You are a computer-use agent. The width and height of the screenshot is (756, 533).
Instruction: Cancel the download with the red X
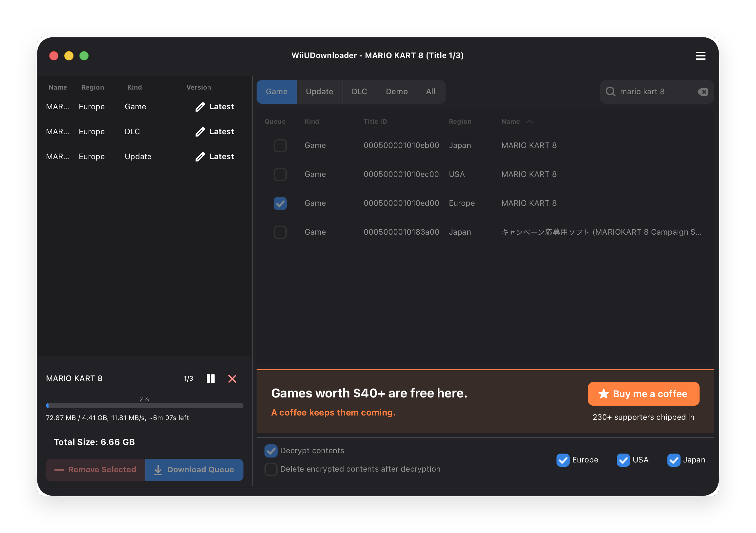coord(232,378)
